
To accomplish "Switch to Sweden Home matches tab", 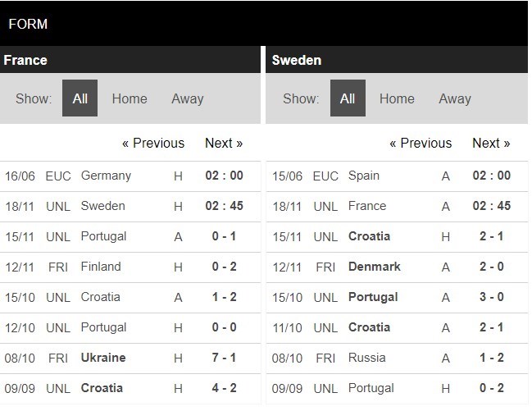I will [x=397, y=98].
